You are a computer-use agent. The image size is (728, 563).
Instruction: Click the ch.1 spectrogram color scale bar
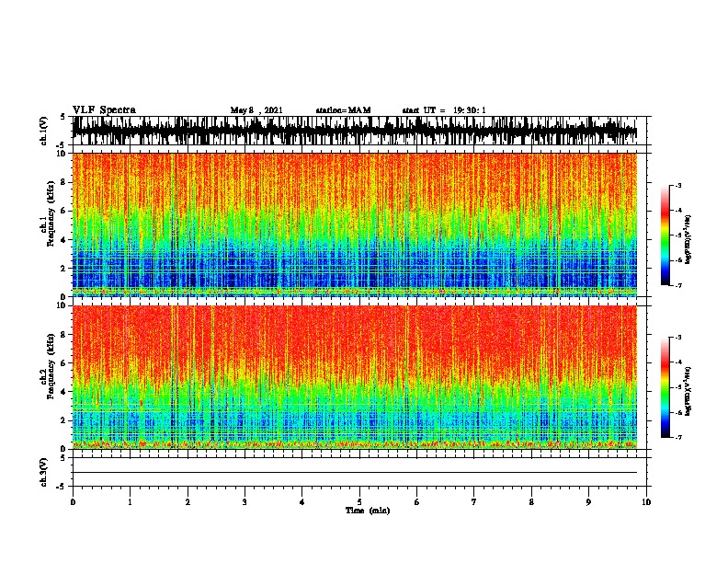pyautogui.click(x=665, y=236)
